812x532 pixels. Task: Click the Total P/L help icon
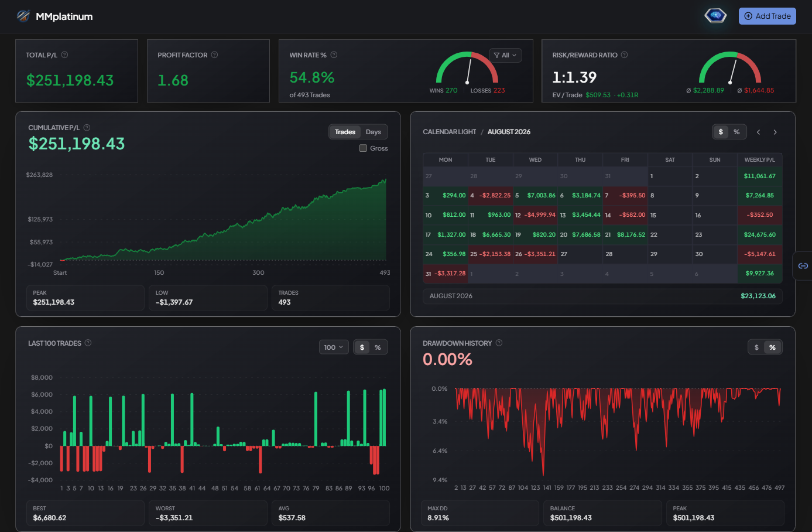tap(64, 55)
